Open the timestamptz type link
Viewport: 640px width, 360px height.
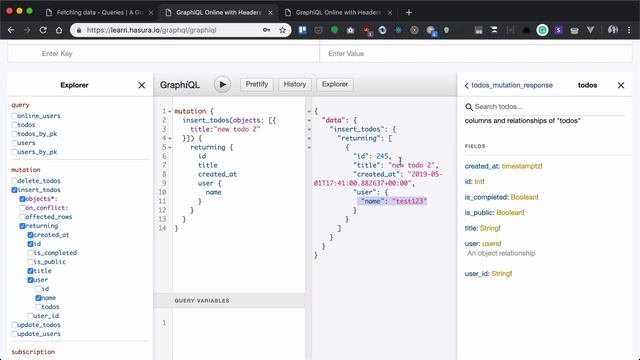point(522,167)
